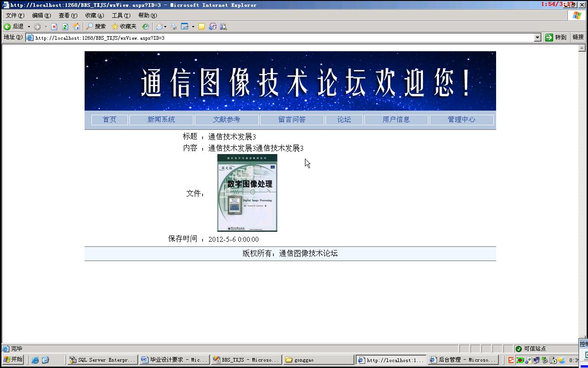Open the 文件(F) menu
This screenshot has height=368, width=588.
[x=15, y=16]
